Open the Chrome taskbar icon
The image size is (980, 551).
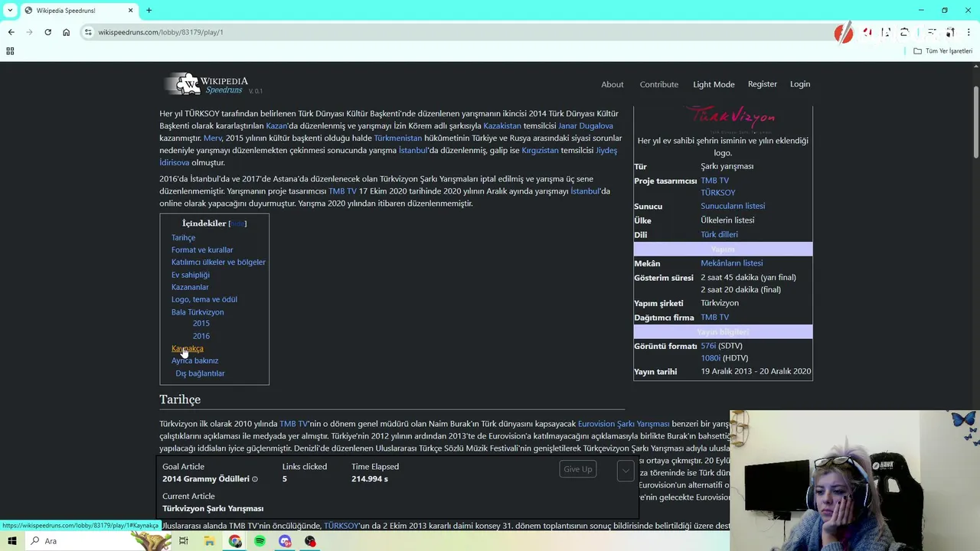(235, 541)
